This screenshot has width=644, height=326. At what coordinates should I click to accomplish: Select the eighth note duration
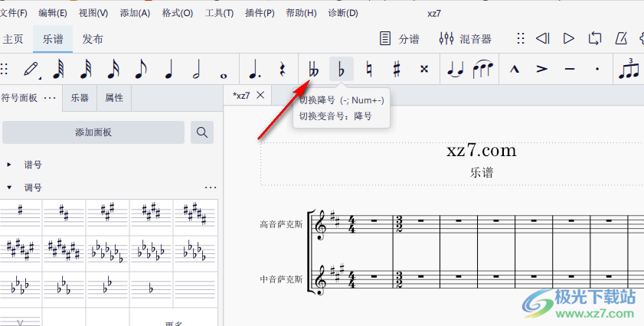click(140, 69)
